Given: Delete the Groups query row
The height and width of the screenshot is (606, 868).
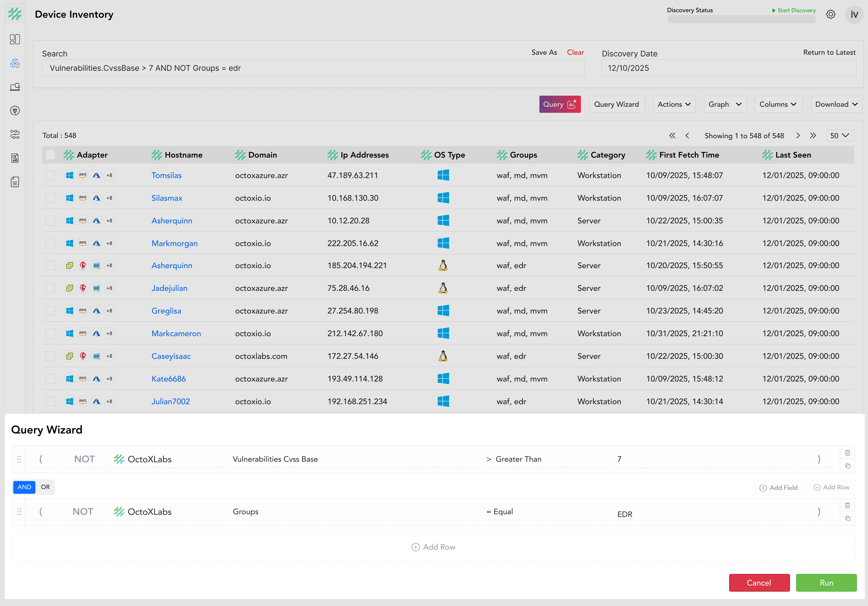Looking at the screenshot, I should [848, 505].
